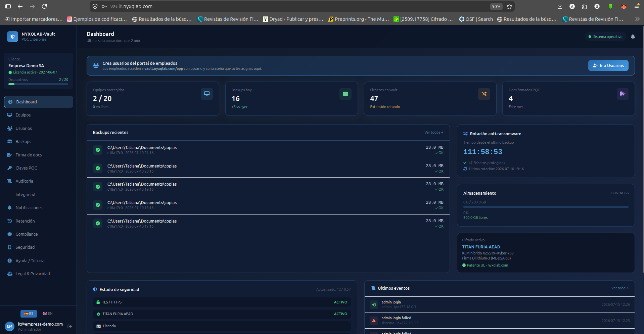Click the 111:58:53 timer value
Screen dimensions: 644x334
pos(483,152)
